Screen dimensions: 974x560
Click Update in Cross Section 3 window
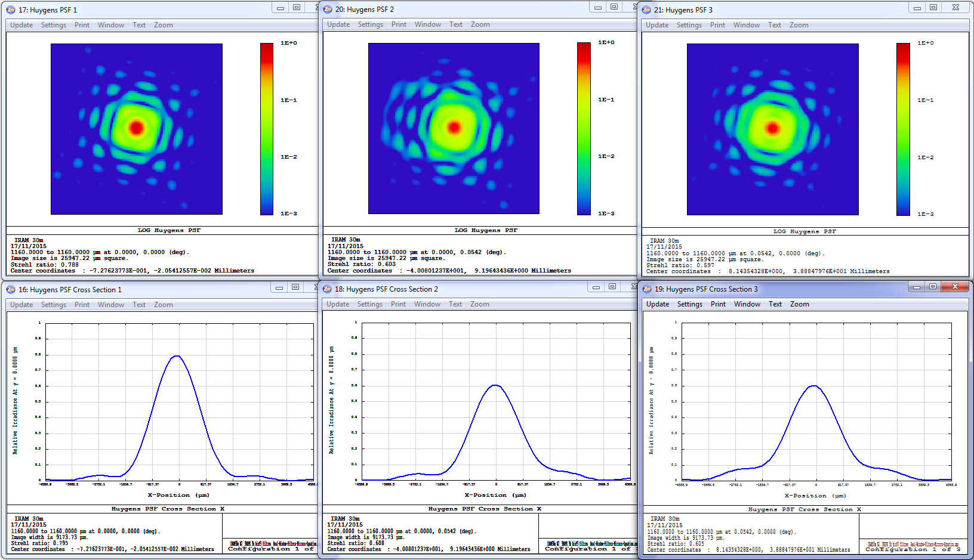click(x=657, y=304)
